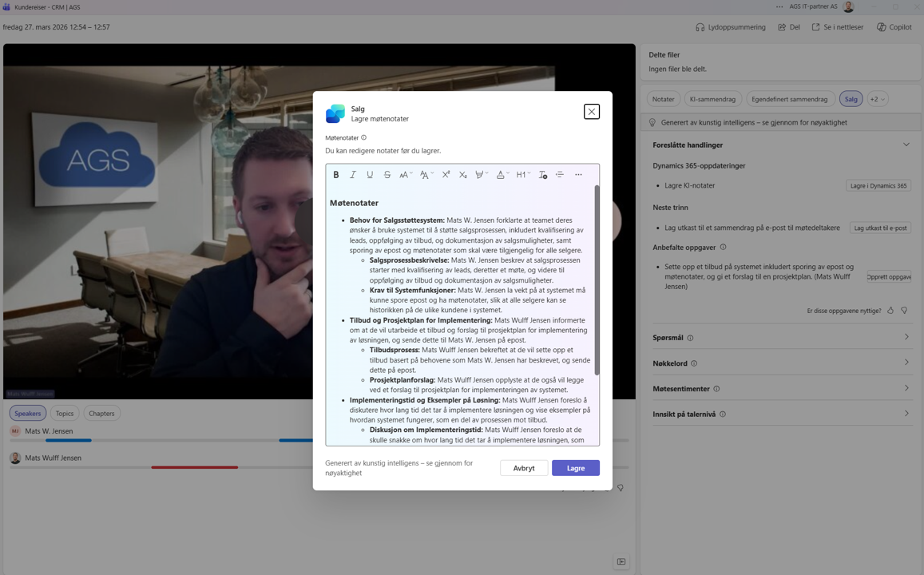This screenshot has height=575, width=924.
Task: Toggle bold formatting in the notes editor
Action: click(x=336, y=175)
